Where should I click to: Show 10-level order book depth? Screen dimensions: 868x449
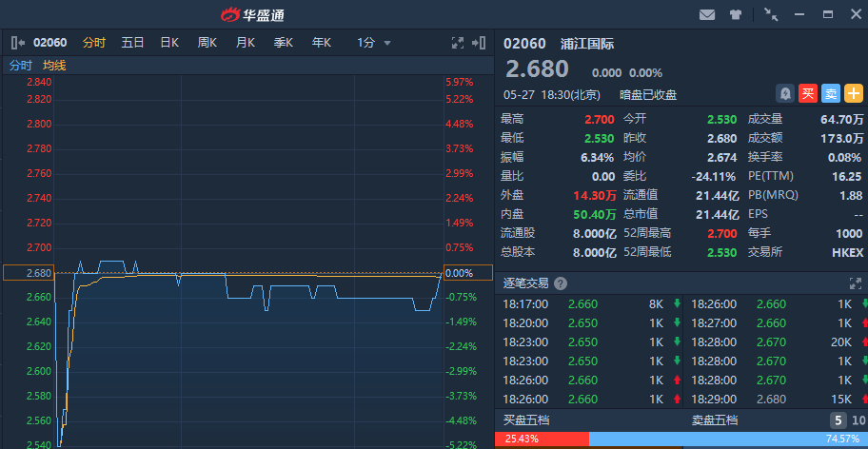coord(858,420)
